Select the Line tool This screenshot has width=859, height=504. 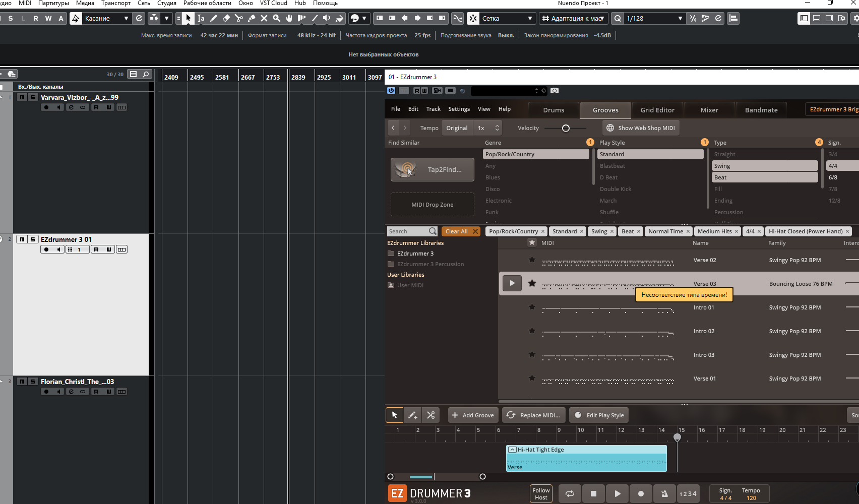(x=314, y=18)
